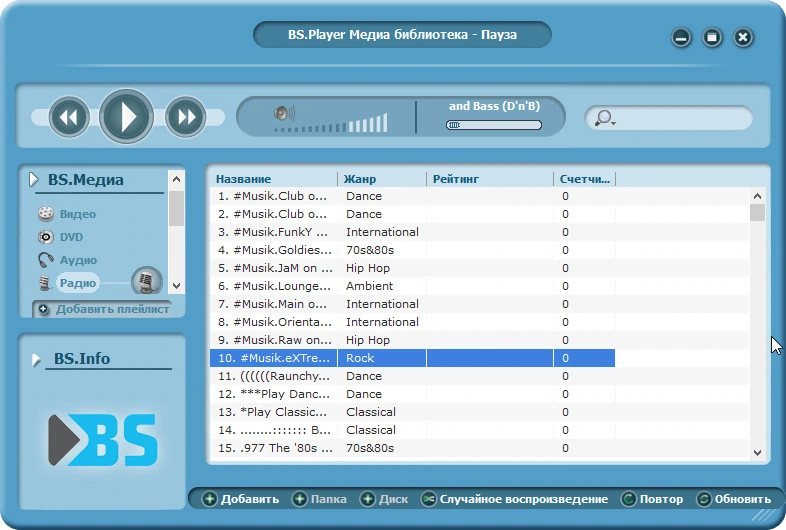Image resolution: width=786 pixels, height=530 pixels.
Task: Collapse the BS.Info panel arrow
Action: tap(36, 360)
